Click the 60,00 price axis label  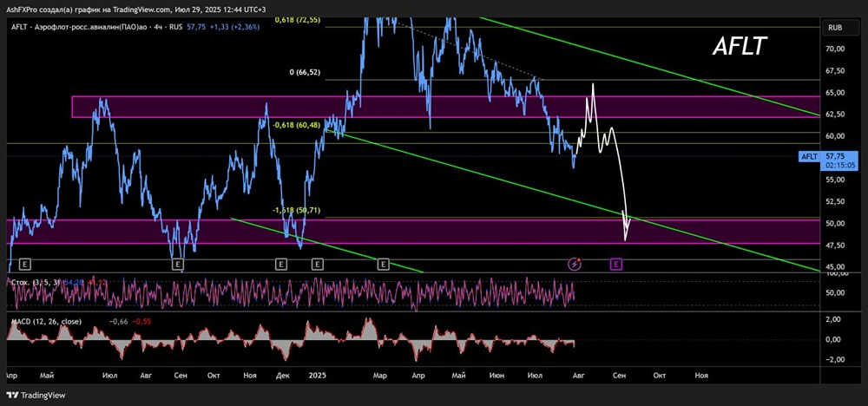tap(835, 136)
